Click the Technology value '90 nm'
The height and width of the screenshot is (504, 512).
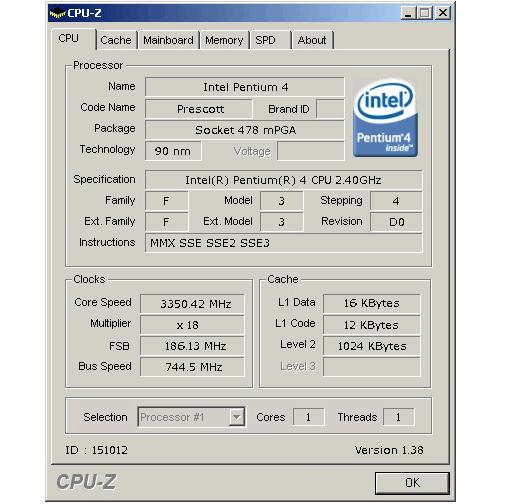(173, 151)
